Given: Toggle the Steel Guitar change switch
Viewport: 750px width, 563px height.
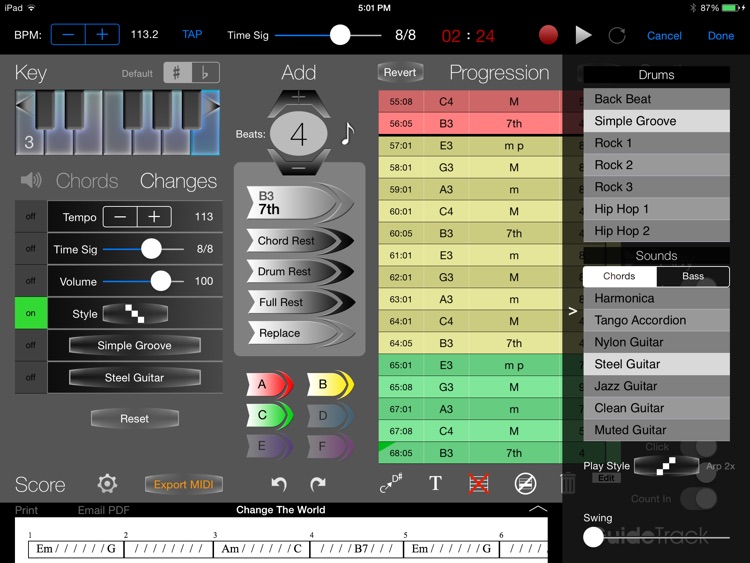Looking at the screenshot, I should click(31, 377).
